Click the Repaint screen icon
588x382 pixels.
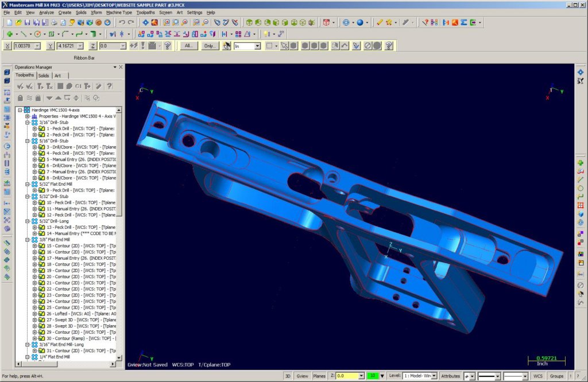154,22
